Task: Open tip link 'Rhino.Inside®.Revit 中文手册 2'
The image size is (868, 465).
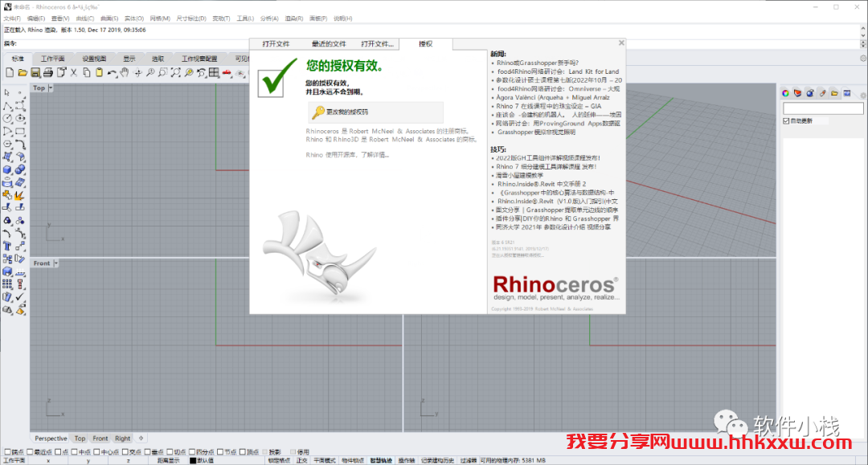Action: (x=542, y=184)
